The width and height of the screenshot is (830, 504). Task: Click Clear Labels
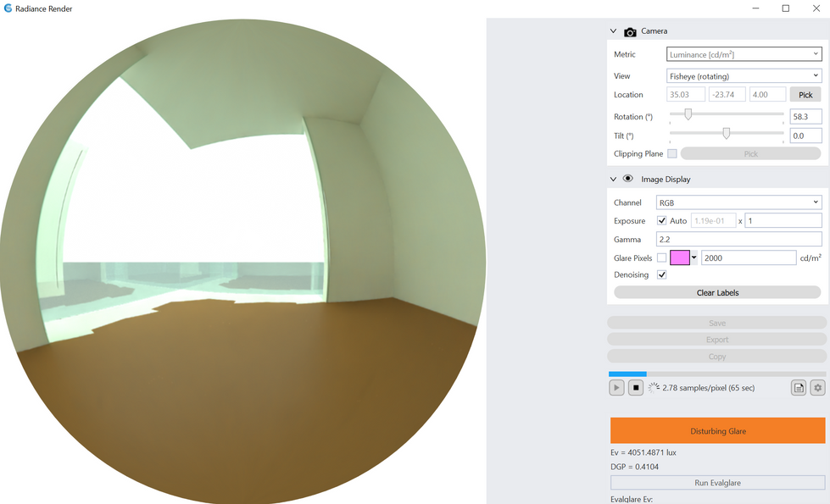point(716,292)
